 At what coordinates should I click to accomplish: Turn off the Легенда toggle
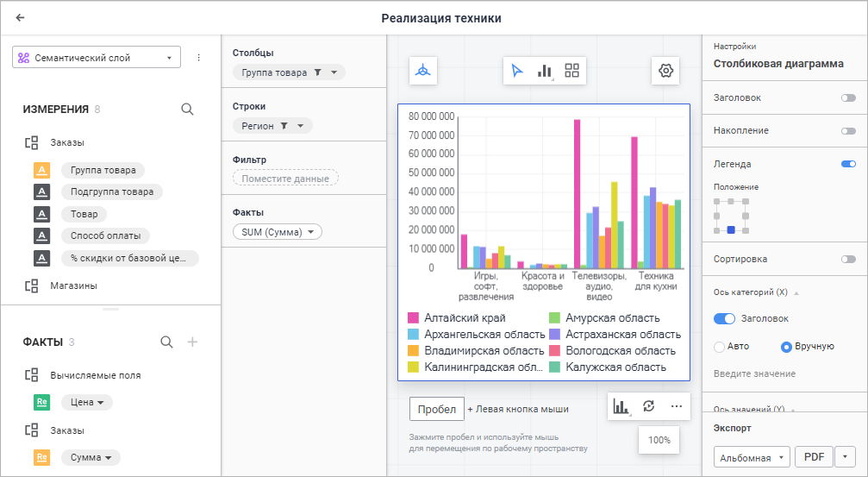pos(848,164)
